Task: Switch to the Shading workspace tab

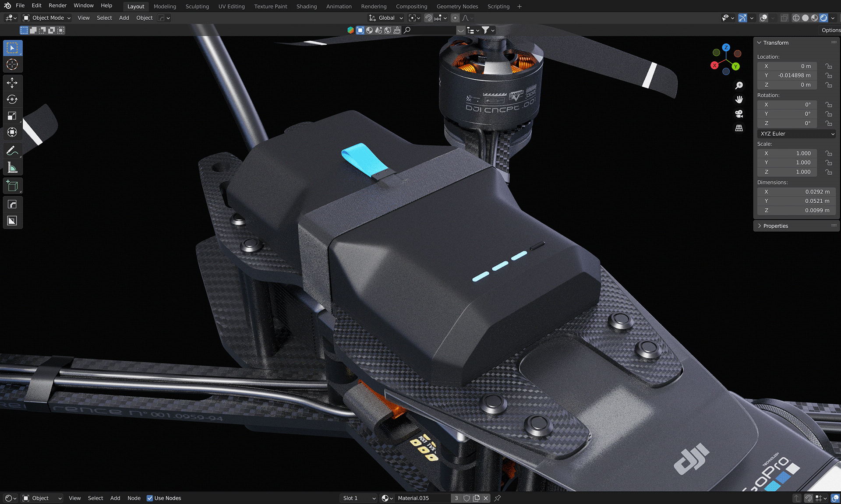Action: tap(306, 6)
